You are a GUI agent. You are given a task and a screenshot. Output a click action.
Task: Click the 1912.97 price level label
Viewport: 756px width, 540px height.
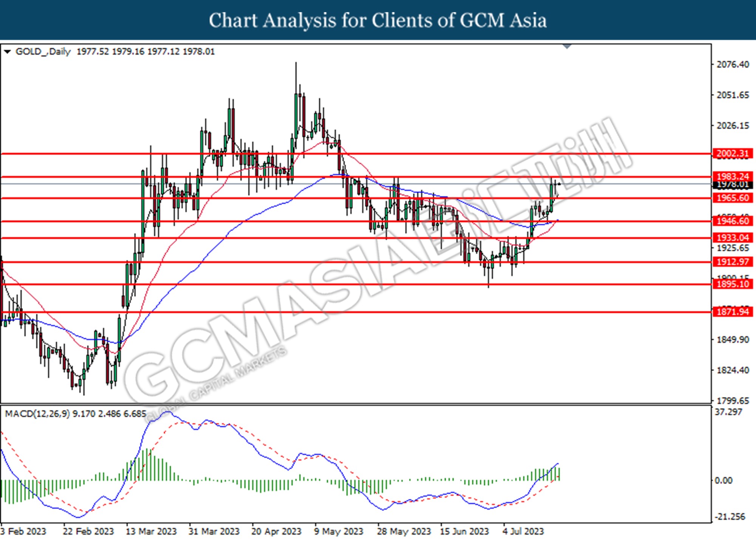pos(733,262)
